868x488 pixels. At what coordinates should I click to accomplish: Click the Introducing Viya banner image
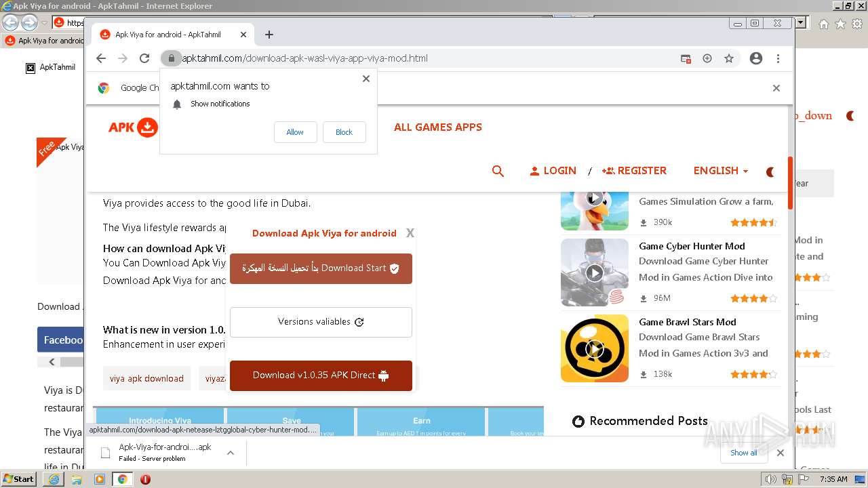pos(160,422)
